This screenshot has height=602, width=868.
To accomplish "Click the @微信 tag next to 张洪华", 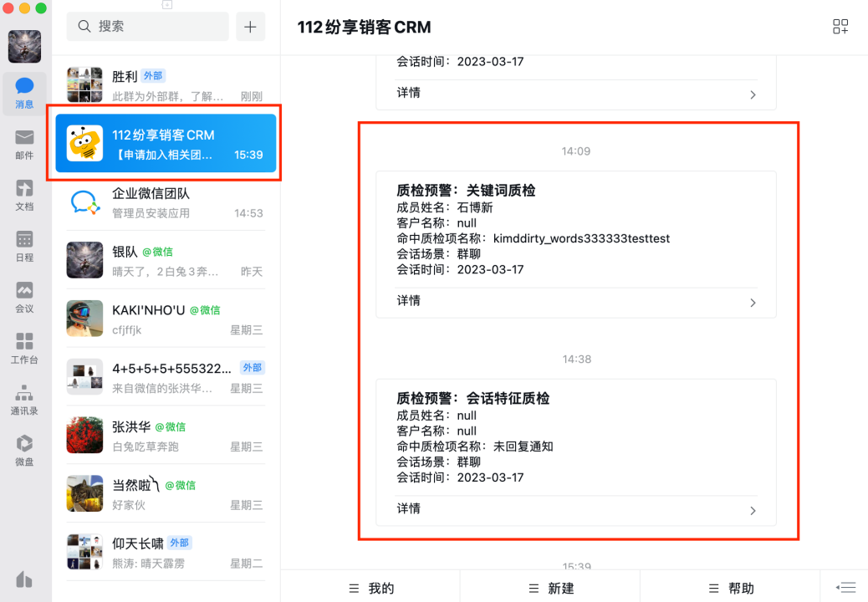I will pos(171,427).
